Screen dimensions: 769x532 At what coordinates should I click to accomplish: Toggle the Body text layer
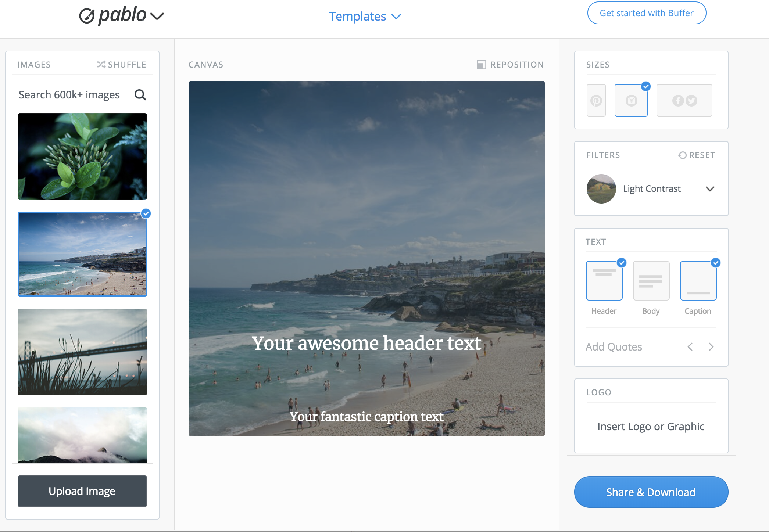(x=651, y=281)
